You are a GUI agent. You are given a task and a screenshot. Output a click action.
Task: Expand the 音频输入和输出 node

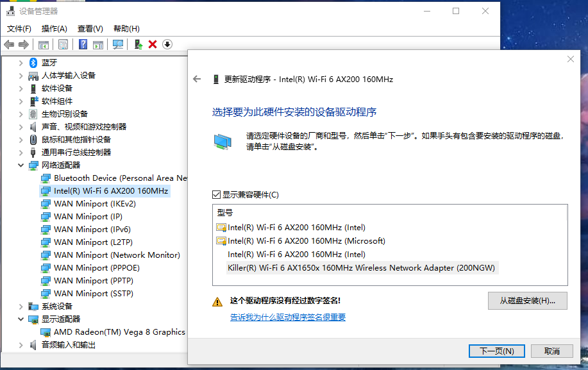coord(21,345)
